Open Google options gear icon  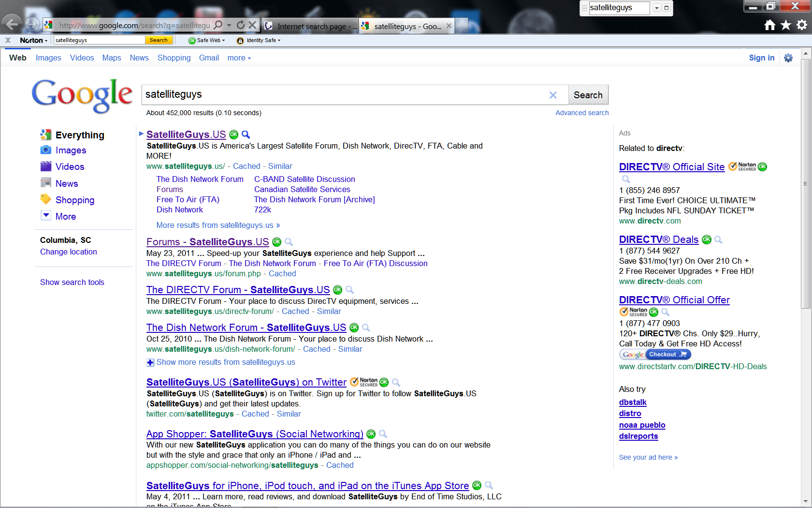788,58
